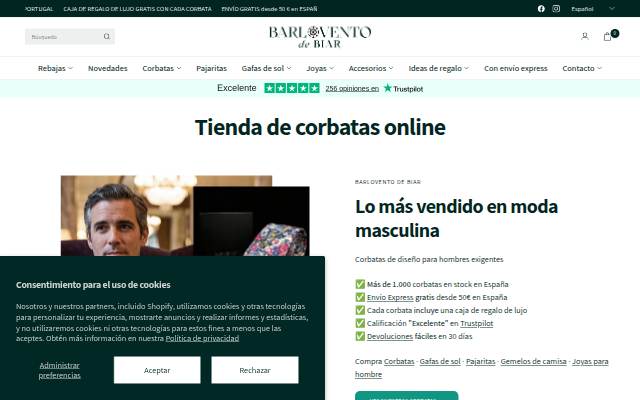640x400 pixels.
Task: Open the Facebook page icon
Action: pos(541,9)
